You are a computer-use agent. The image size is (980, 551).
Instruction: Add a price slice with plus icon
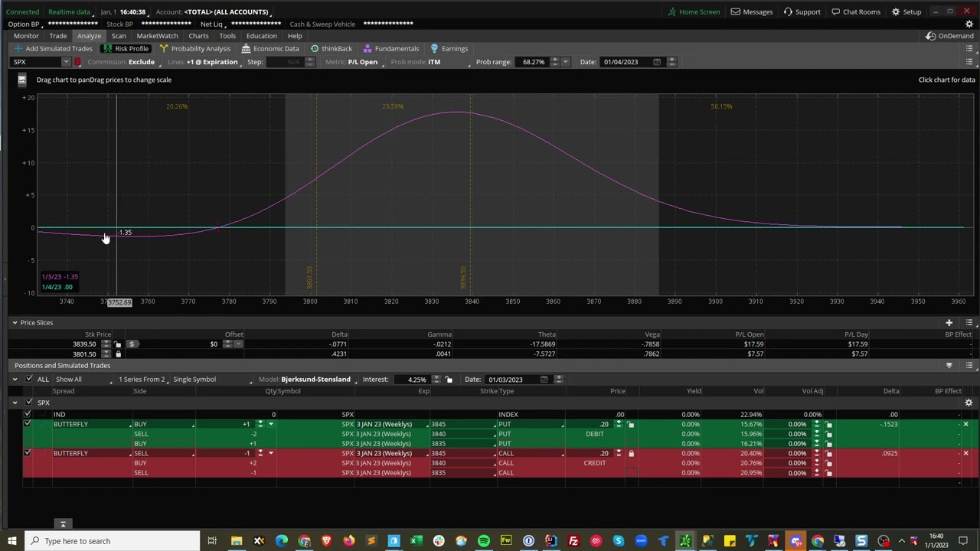tap(949, 323)
